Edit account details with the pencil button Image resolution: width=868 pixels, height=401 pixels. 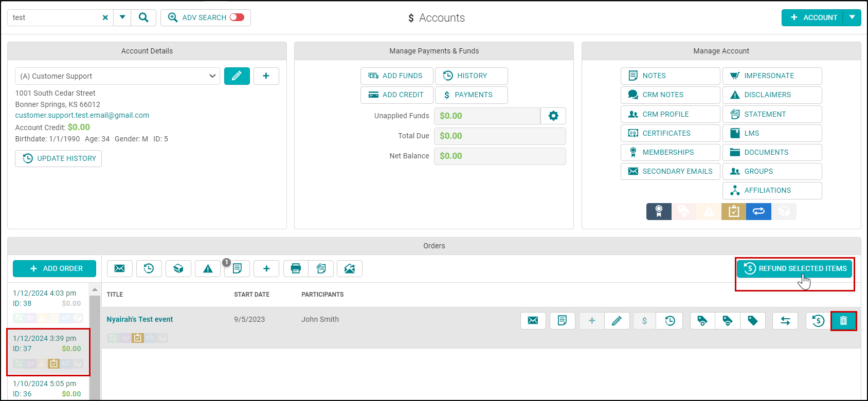pyautogui.click(x=237, y=76)
